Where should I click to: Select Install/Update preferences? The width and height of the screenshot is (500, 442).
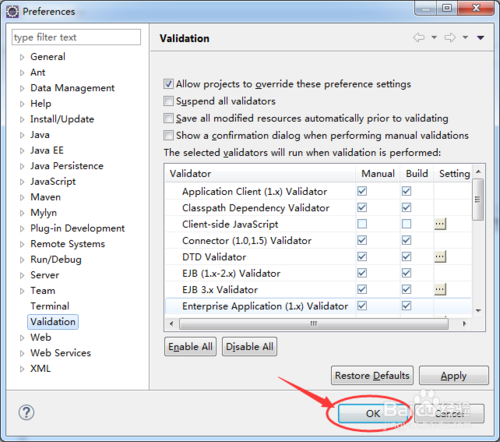click(x=62, y=119)
